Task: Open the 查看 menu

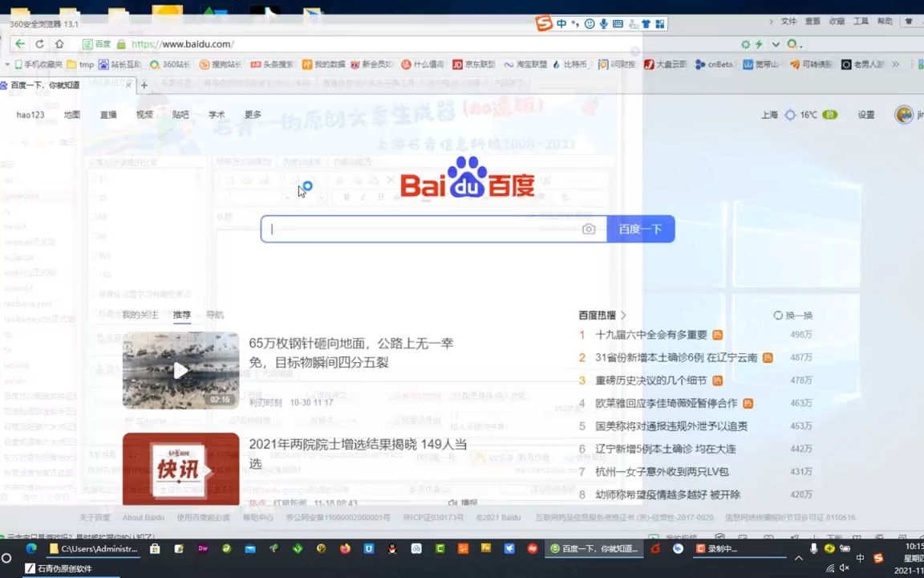Action: coord(813,21)
